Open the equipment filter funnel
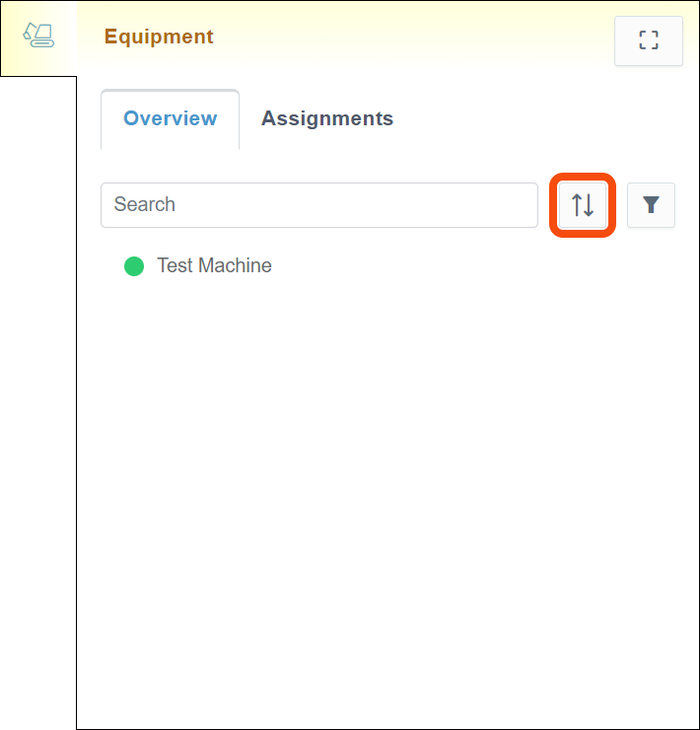The height and width of the screenshot is (730, 700). coord(651,205)
